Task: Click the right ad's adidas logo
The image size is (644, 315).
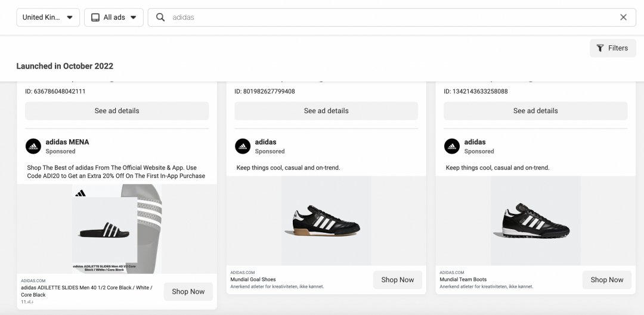Action: click(x=452, y=146)
